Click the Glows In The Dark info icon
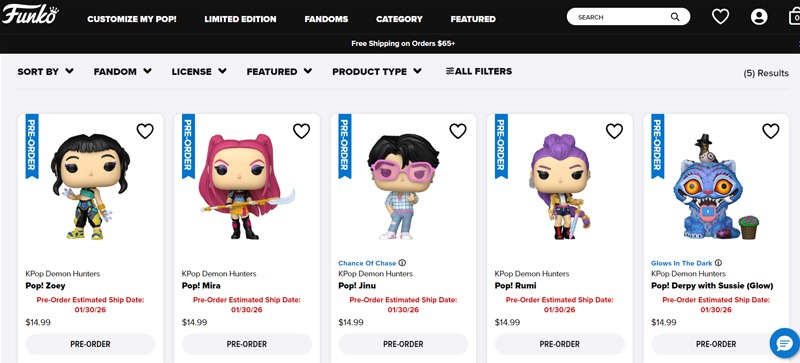The image size is (800, 363). (718, 263)
